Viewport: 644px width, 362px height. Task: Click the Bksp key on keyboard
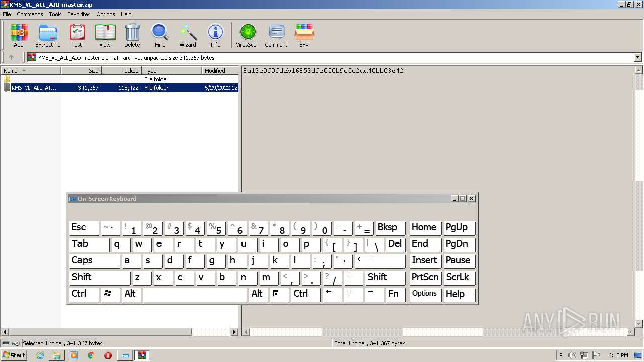390,228
